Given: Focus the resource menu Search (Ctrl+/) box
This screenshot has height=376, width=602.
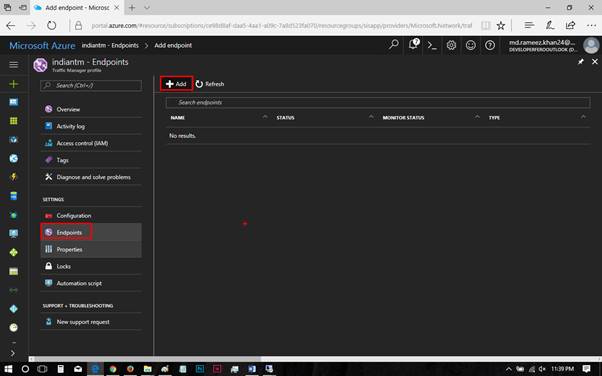Looking at the screenshot, I should 91,85.
